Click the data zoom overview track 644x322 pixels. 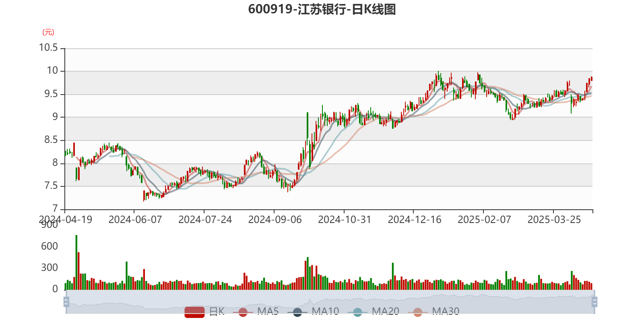330,301
